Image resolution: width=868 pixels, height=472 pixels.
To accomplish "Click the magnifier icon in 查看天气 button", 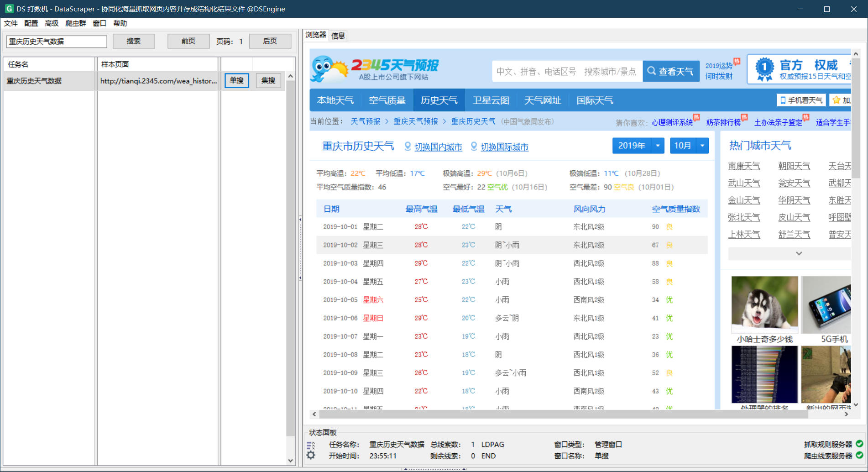I will [x=651, y=71].
